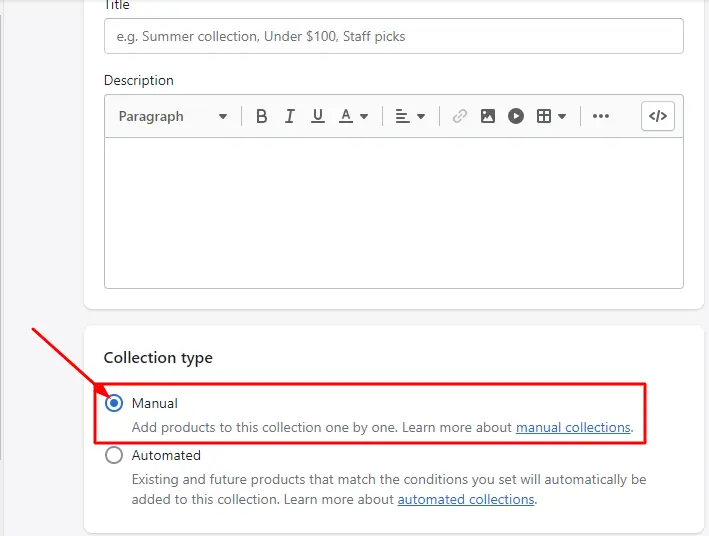Select the Manual collection type

click(114, 403)
